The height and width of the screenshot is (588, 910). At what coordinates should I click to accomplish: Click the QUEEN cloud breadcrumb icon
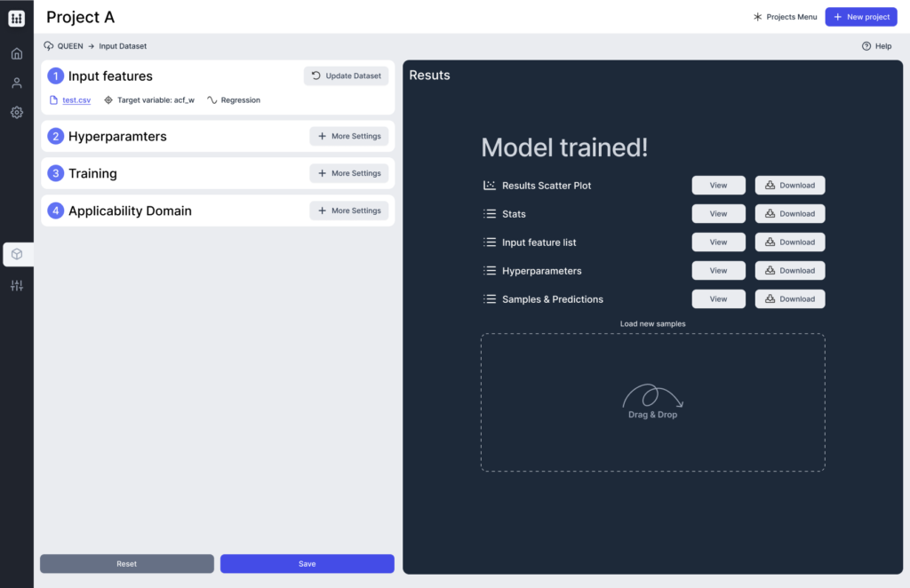pos(49,46)
